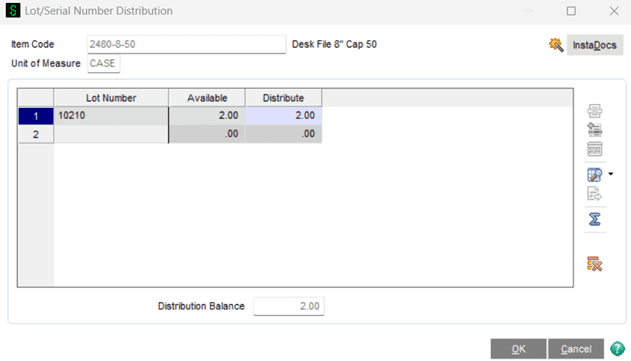Select row header 2 in grid
Viewport: 631px width, 361px height.
click(36, 134)
